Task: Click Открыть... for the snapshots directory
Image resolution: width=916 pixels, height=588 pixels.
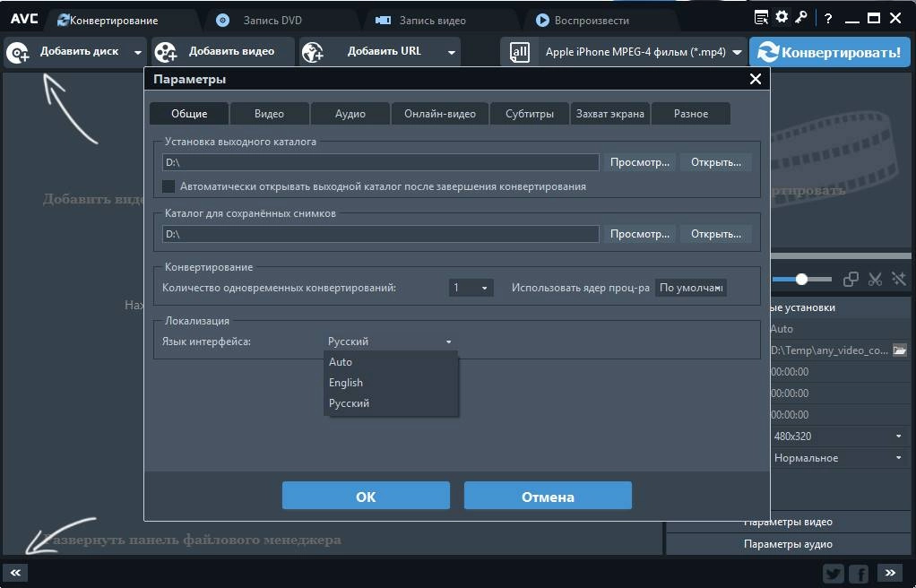Action: click(x=715, y=234)
